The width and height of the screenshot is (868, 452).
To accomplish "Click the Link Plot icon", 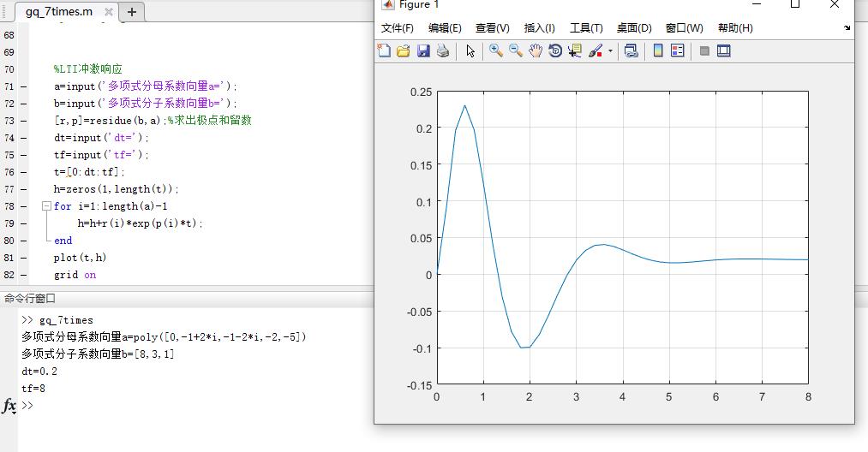I will (x=631, y=51).
